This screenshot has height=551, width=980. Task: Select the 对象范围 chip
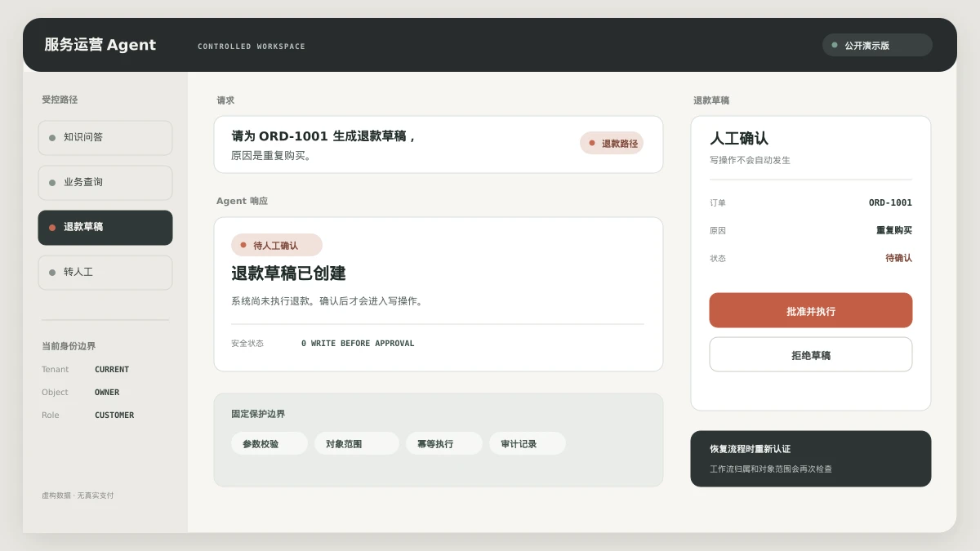(357, 443)
